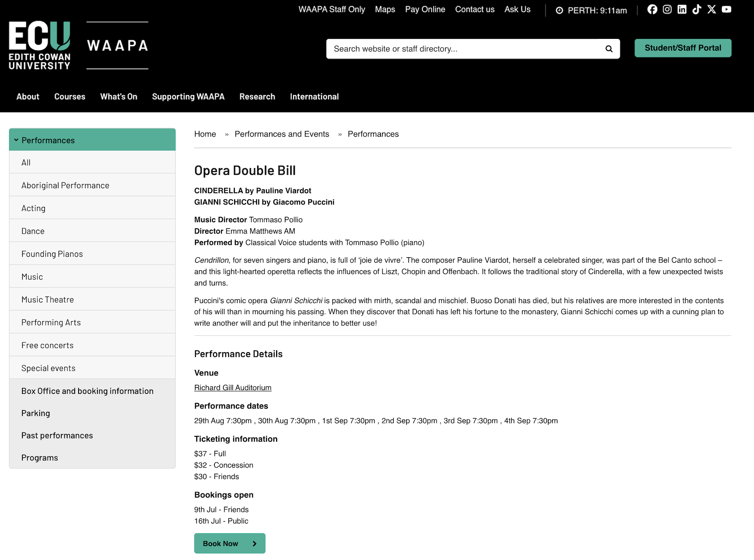Open the Pay Online link
Viewport: 754px width, 560px height.
(x=425, y=9)
